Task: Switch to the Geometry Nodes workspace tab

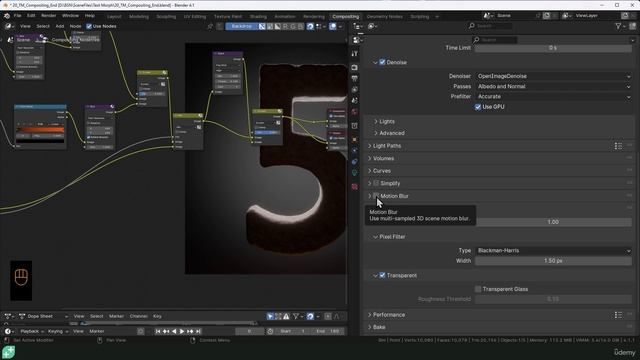Action: 384,17
